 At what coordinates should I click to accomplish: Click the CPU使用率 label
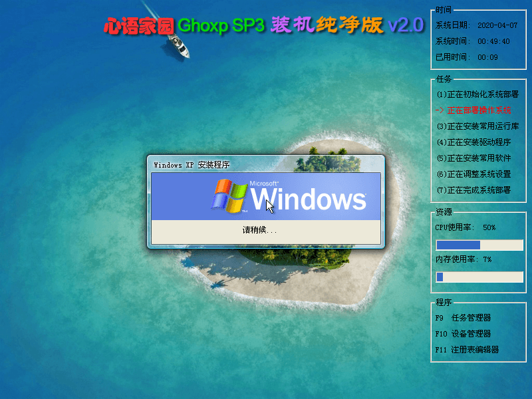455,227
